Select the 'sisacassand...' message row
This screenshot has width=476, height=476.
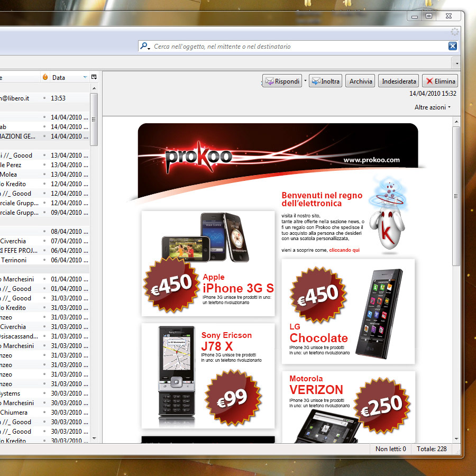[x=44, y=336]
